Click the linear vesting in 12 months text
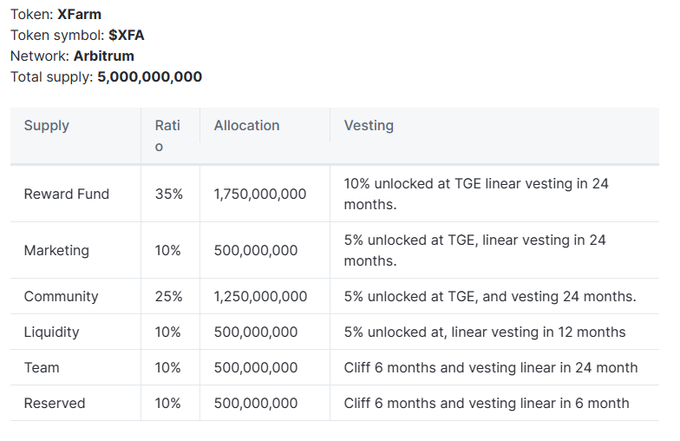 point(485,332)
